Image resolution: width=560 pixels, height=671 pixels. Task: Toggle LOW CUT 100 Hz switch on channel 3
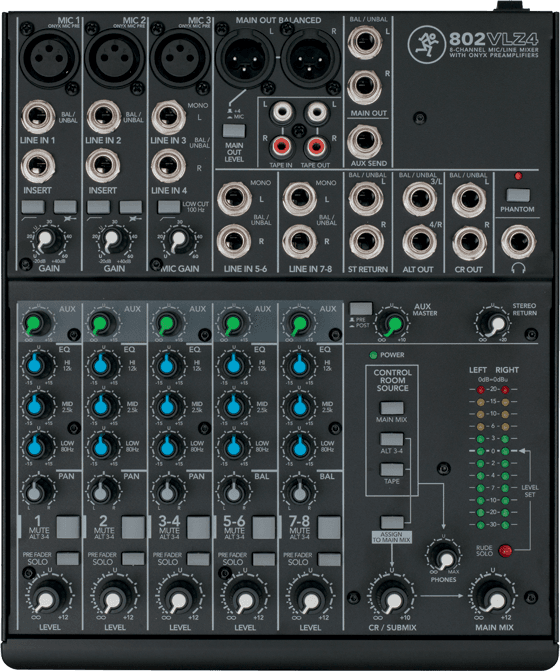(169, 207)
